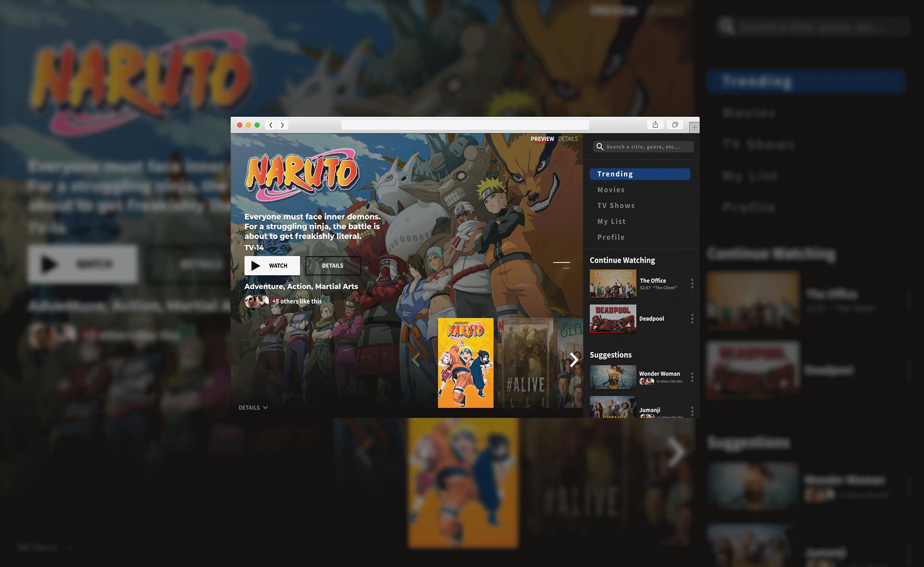Select TV Shows in sidebar menu

[616, 206]
